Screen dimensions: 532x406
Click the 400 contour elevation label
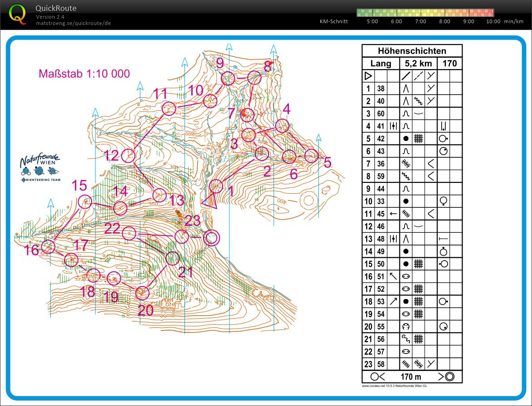(x=282, y=200)
